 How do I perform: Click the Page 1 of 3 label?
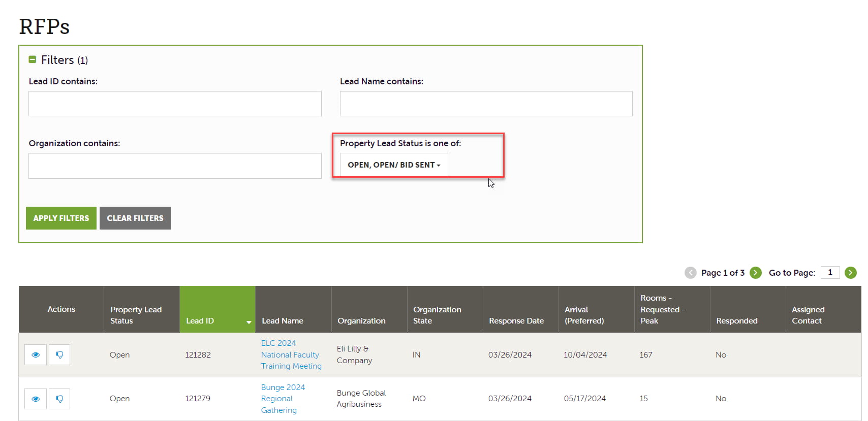tap(723, 273)
